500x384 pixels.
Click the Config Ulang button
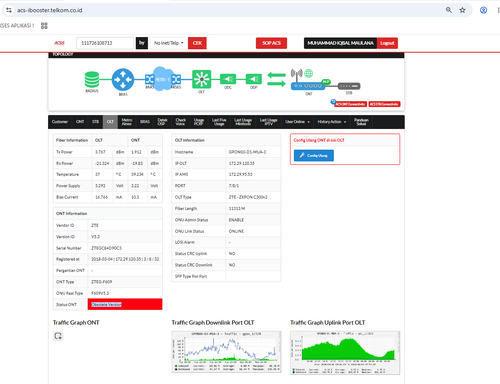pos(314,155)
